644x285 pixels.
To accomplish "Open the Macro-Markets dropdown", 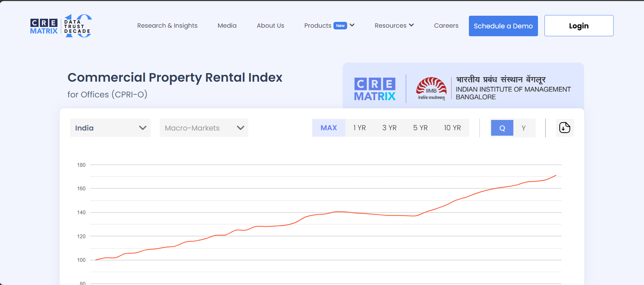I will (204, 128).
